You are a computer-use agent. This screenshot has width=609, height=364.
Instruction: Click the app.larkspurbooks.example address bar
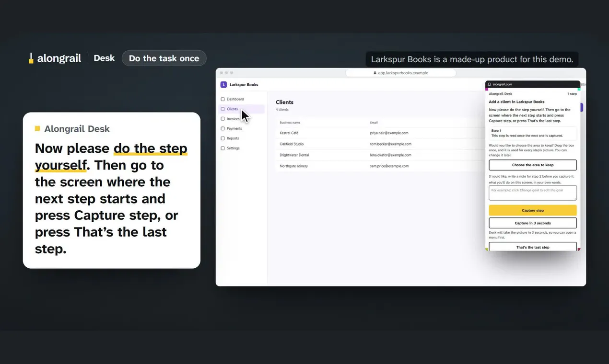pyautogui.click(x=400, y=73)
